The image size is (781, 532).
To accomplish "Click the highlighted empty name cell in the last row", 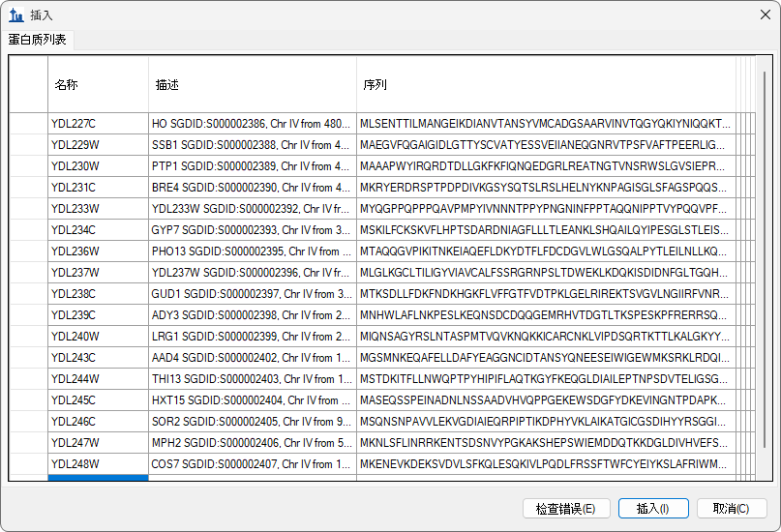I will [x=97, y=478].
